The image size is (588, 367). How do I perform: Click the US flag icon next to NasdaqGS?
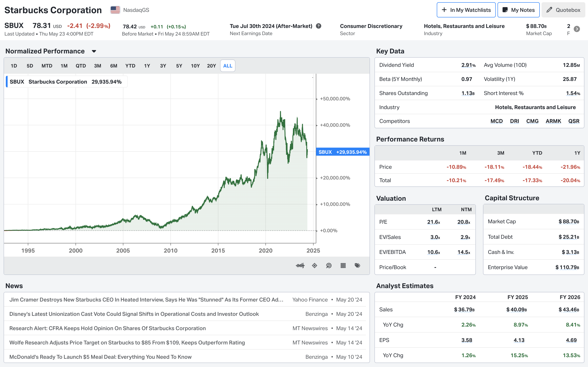(115, 10)
